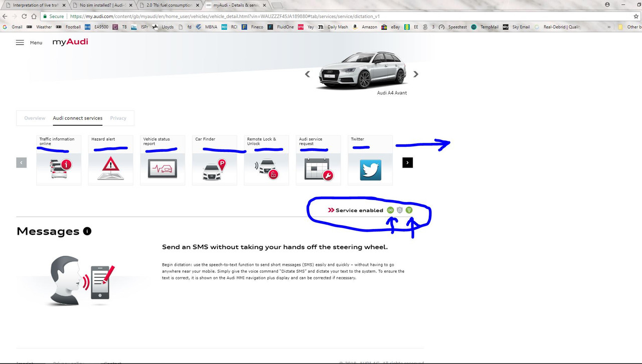This screenshot has height=364, width=642.
Task: Browse next vehicle with the right chevron
Action: point(416,74)
